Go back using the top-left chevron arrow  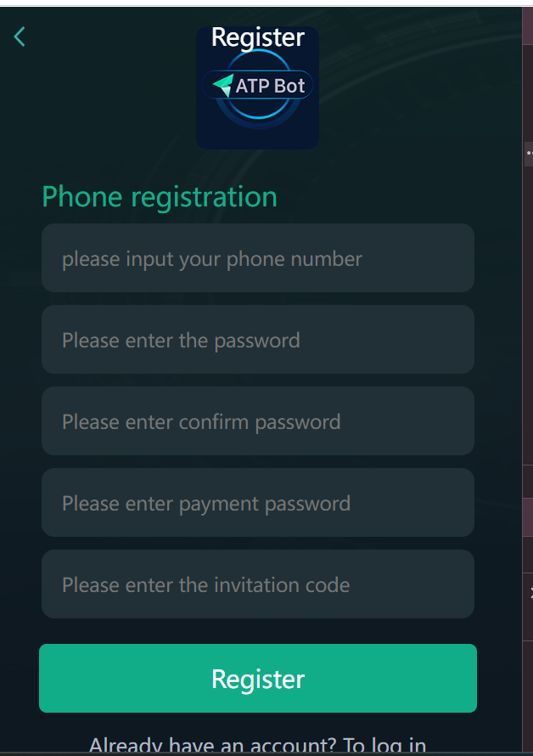[x=20, y=37]
